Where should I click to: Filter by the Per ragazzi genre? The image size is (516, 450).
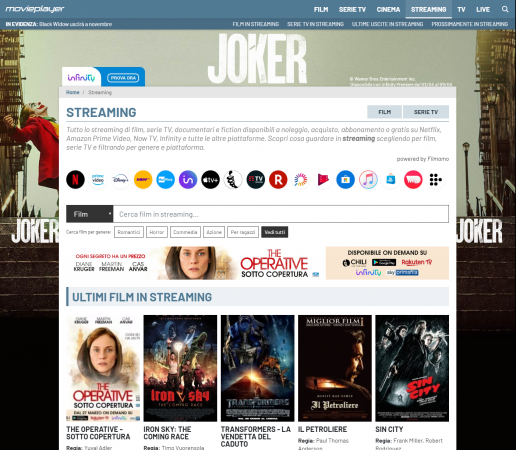pyautogui.click(x=243, y=232)
